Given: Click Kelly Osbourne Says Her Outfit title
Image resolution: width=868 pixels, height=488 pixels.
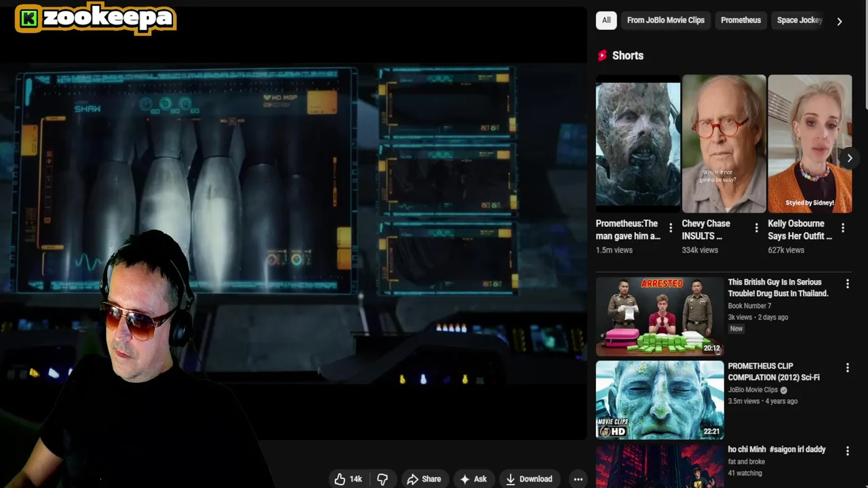Looking at the screenshot, I should click(x=800, y=230).
